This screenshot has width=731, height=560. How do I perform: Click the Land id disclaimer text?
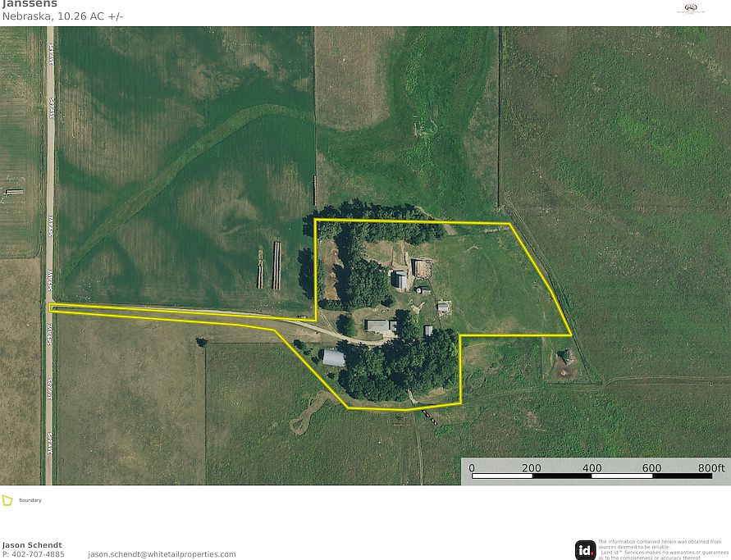(660, 549)
